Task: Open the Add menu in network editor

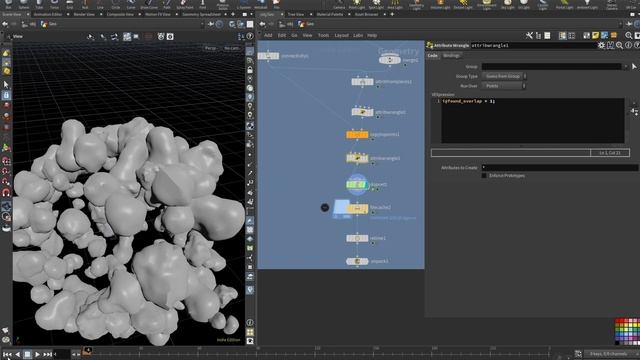Action: tap(268, 36)
